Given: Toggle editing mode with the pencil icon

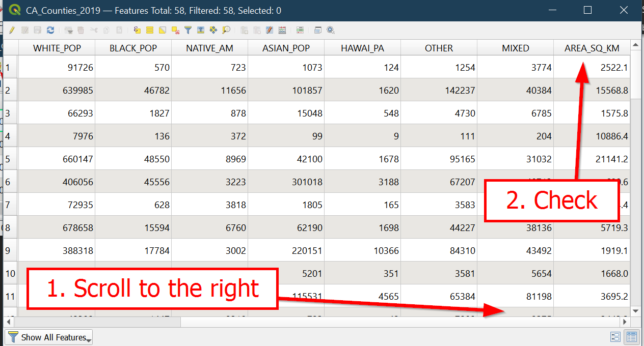Looking at the screenshot, I should point(12,31).
